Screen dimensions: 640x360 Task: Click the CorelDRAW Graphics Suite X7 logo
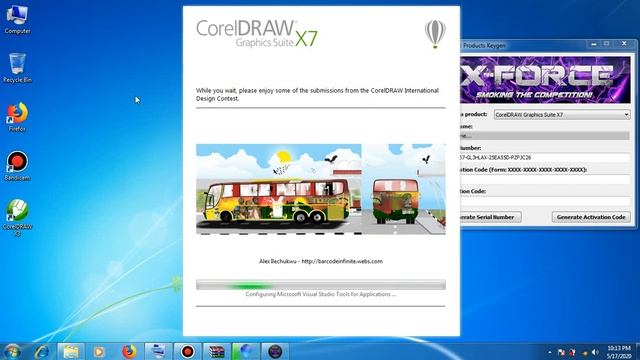[257, 33]
